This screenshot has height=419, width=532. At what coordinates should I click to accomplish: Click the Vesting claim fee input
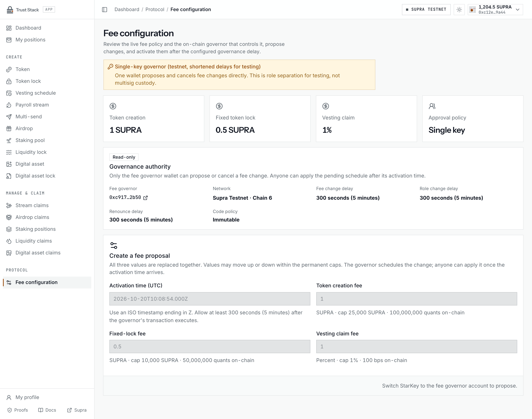click(417, 347)
